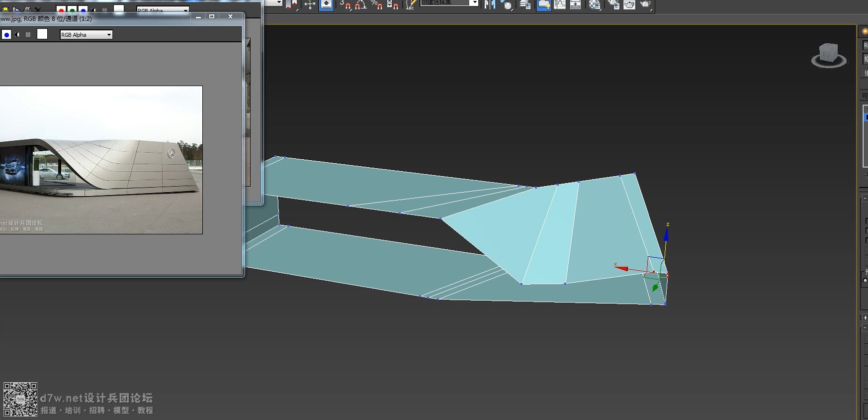Screen dimensions: 868x420
Task: Toggle blue channel in front image window
Action: point(6,34)
